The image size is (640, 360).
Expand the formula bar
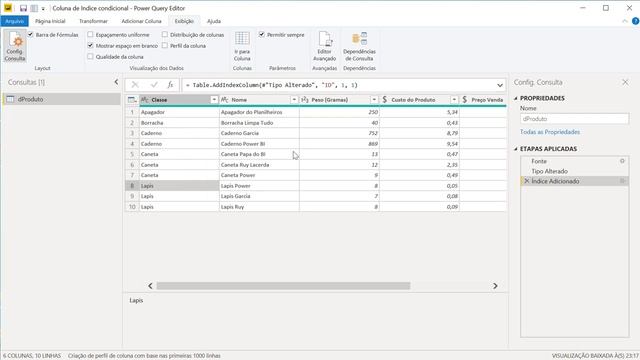[500, 85]
